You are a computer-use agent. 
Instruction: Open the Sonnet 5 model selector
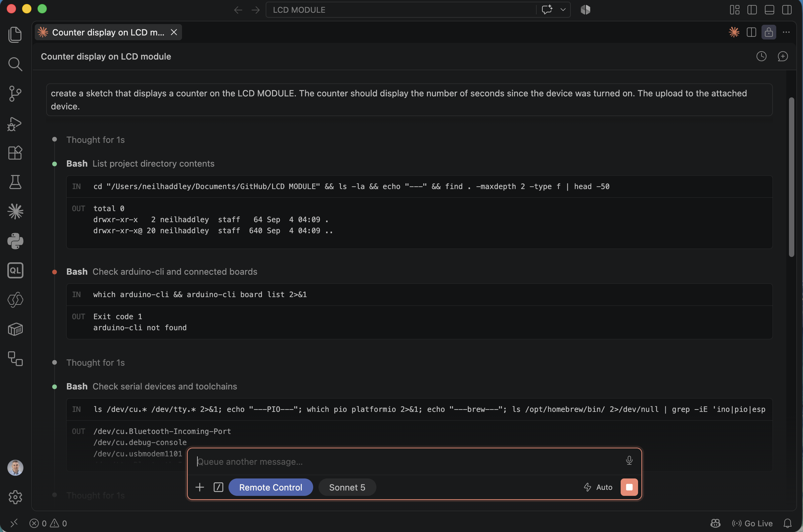pyautogui.click(x=347, y=487)
